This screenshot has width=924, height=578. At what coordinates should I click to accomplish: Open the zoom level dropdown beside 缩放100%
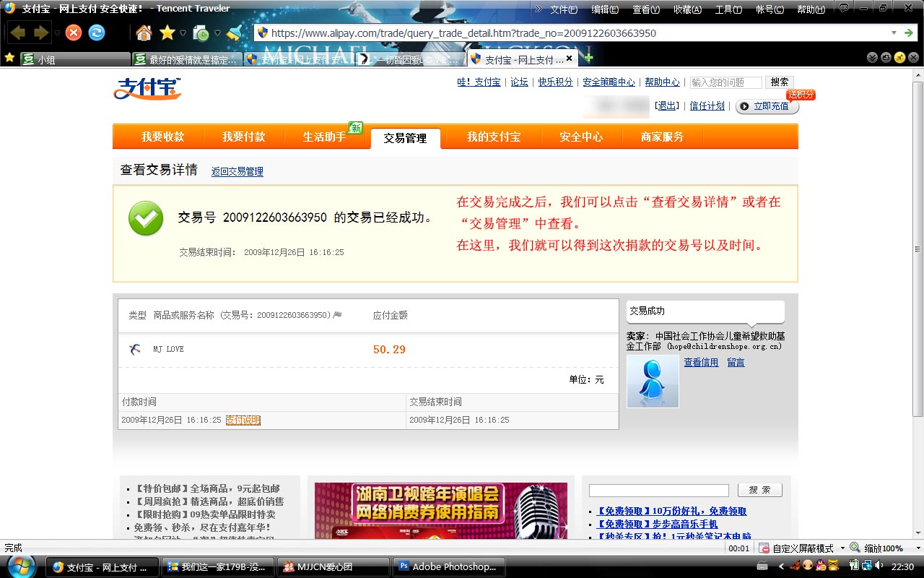(918, 548)
